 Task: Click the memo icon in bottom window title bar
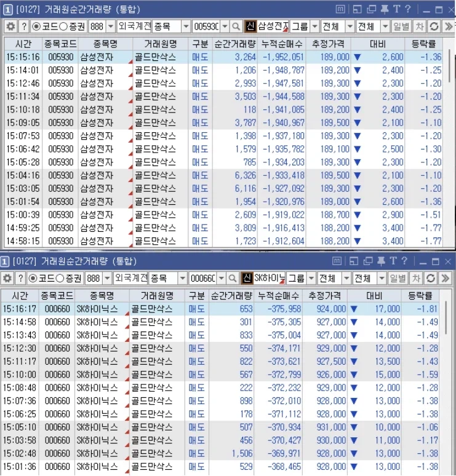pos(337,261)
